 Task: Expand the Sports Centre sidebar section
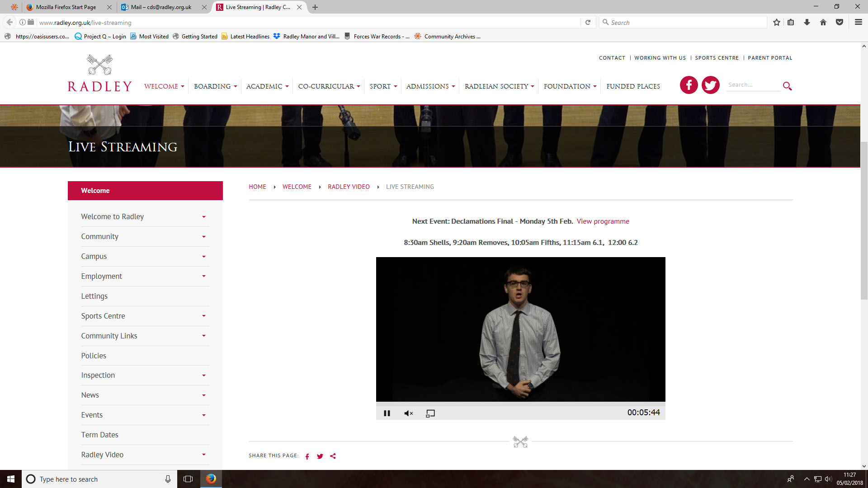point(203,316)
